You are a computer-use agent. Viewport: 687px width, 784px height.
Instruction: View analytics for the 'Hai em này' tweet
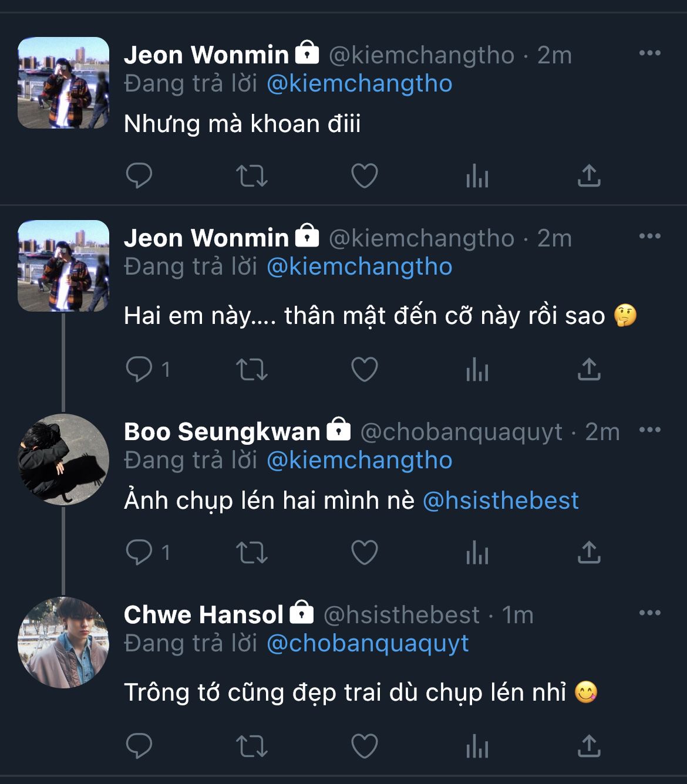[477, 369]
